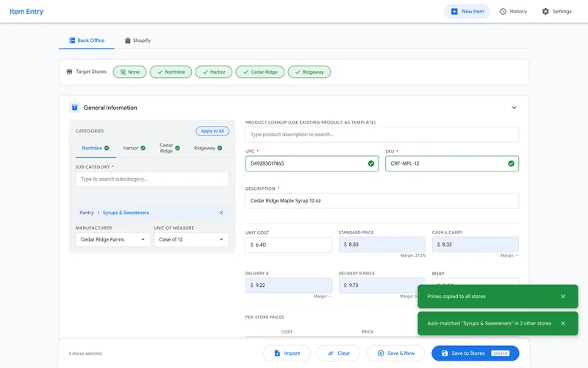Click the Save & New circle icon
The image size is (588, 368).
pos(381,353)
